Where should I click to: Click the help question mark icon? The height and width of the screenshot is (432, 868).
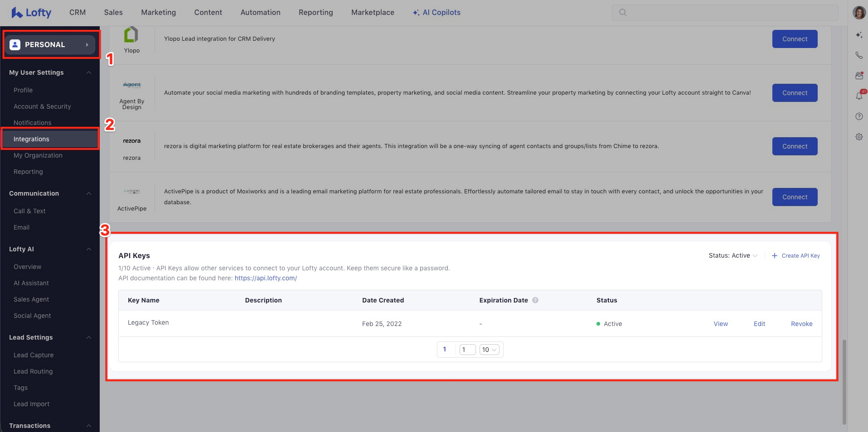pos(858,116)
